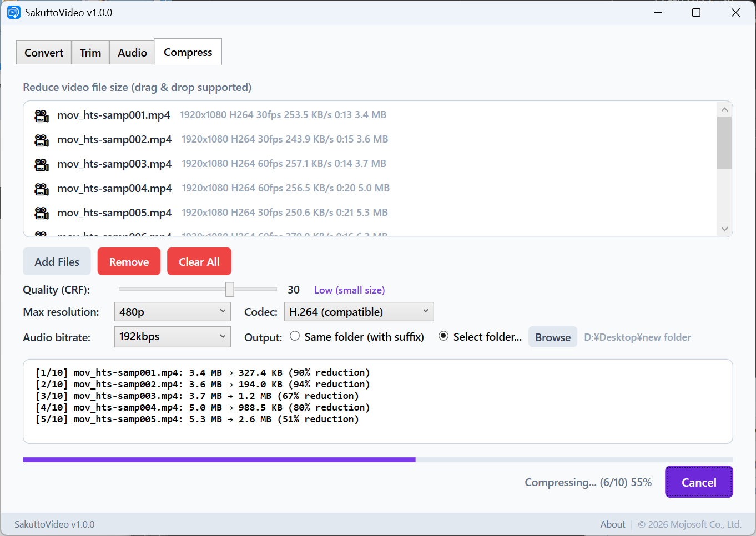Click the video icon beside mov_hts-samp004.mp4

pyautogui.click(x=42, y=189)
